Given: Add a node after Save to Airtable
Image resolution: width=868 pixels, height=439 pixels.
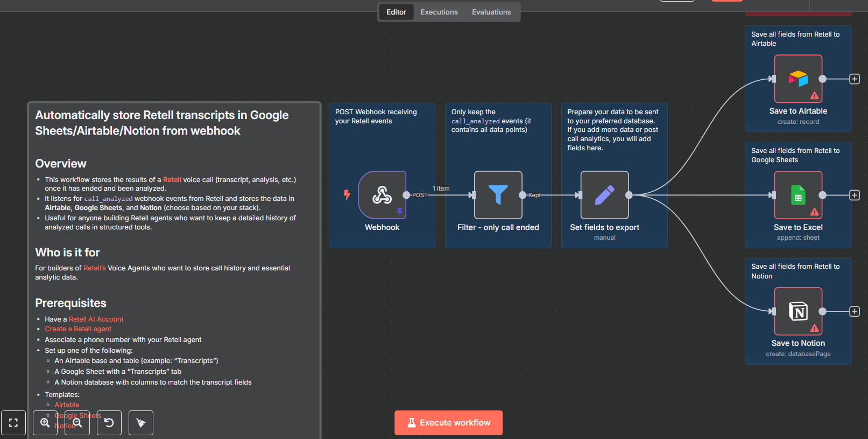Looking at the screenshot, I should (855, 79).
